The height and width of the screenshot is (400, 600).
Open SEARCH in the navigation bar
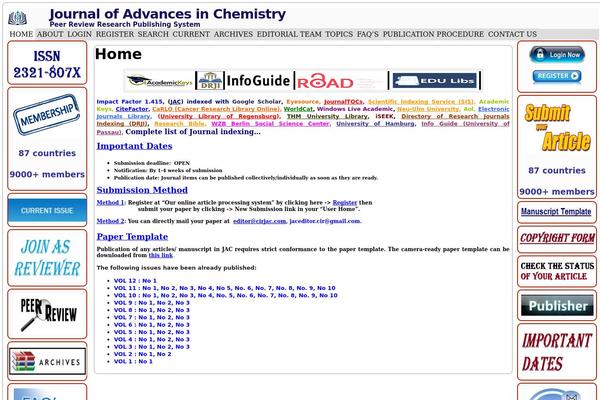tap(153, 34)
